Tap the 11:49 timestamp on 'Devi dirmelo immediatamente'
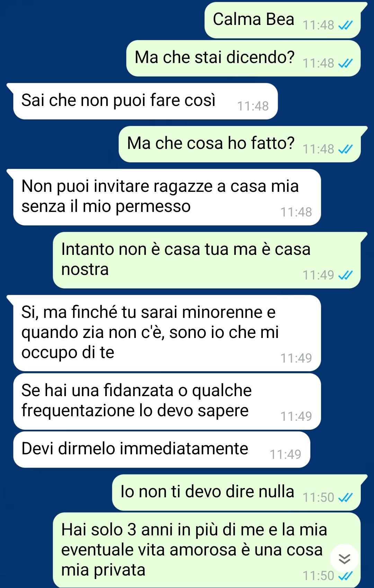Viewport: 374px width, 588px height. tap(285, 455)
